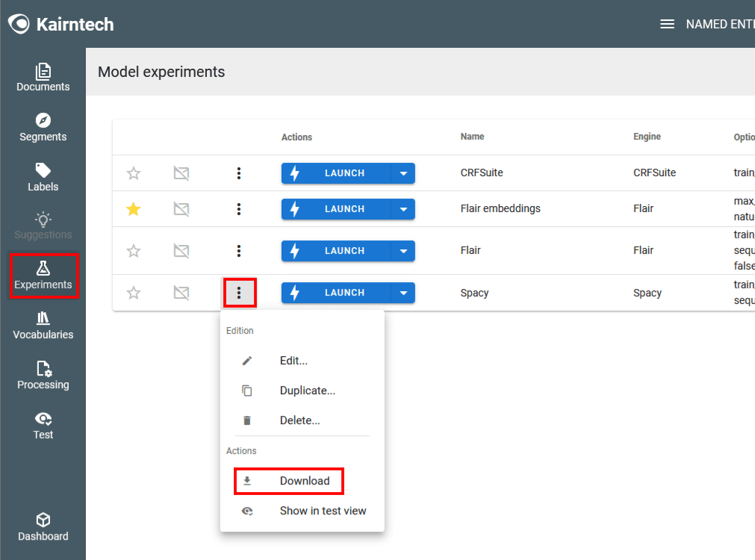Select Download from the context menu
The height and width of the screenshot is (560, 755).
point(304,481)
